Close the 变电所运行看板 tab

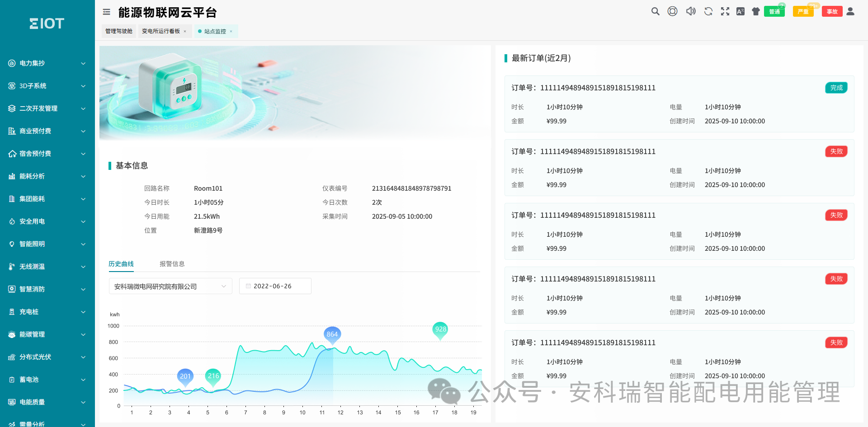click(x=185, y=31)
